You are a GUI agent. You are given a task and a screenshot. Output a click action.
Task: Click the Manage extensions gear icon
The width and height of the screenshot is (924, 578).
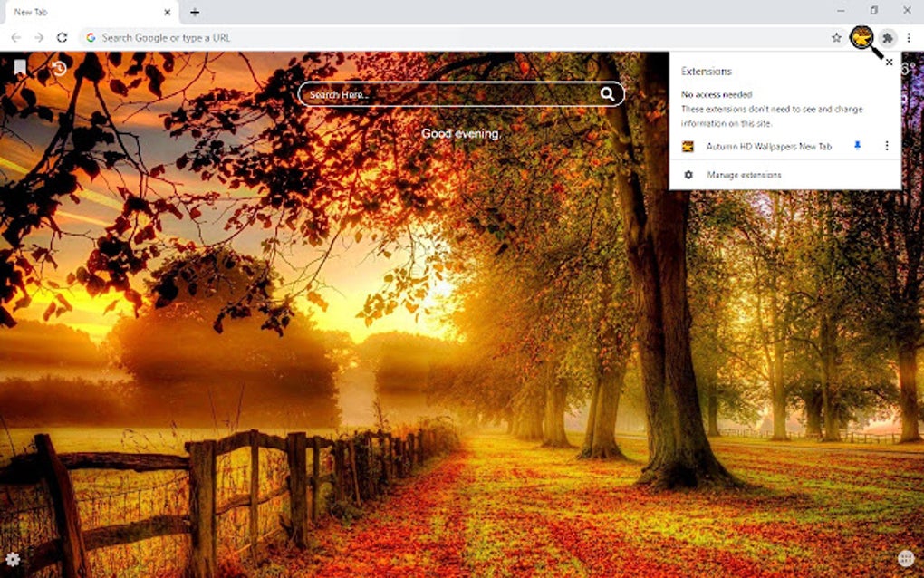(x=688, y=175)
